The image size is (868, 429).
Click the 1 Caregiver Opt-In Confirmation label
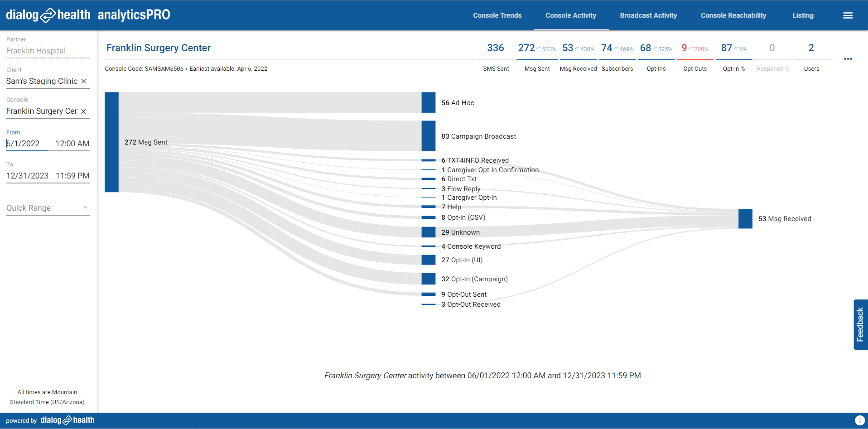[x=490, y=170]
